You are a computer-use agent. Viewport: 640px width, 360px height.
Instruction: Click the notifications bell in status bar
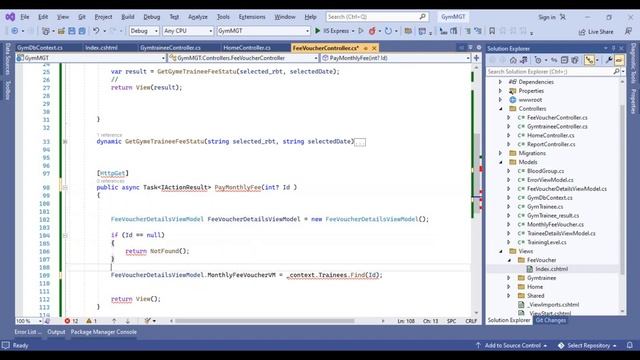click(x=629, y=345)
